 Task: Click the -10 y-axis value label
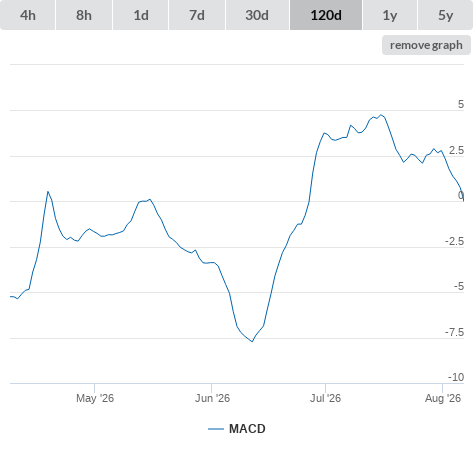[456, 377]
